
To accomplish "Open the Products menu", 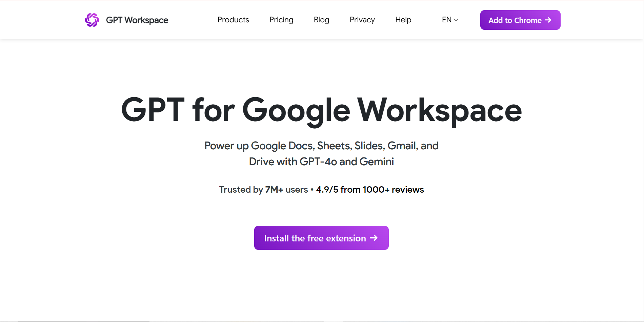I will coord(233,20).
